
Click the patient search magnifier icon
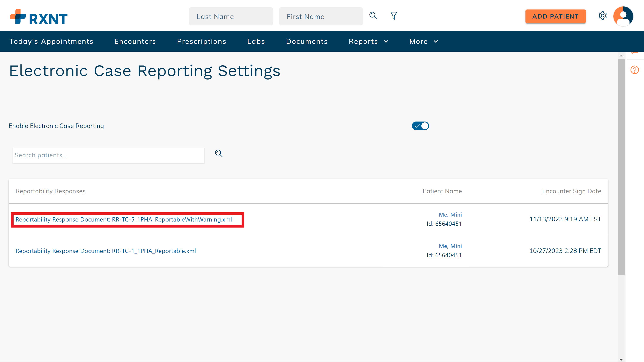(x=219, y=153)
